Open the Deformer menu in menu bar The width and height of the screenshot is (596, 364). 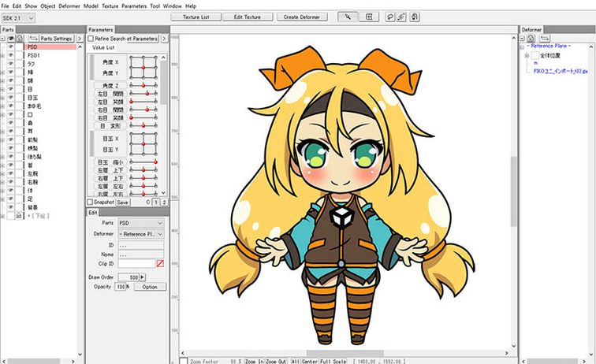(x=69, y=6)
